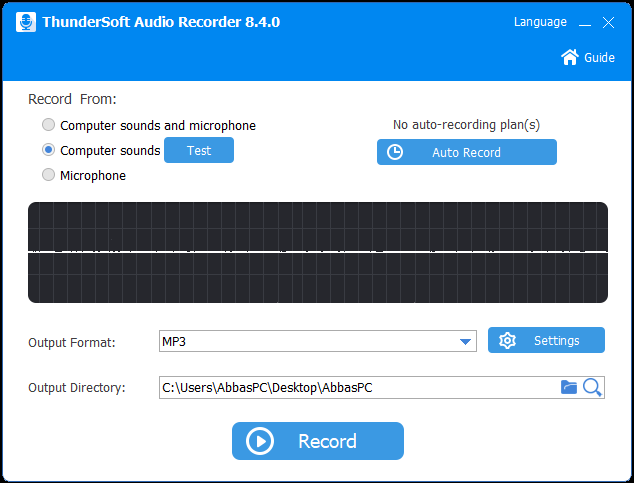Click the ThunderSoft Audio Recorder 8.4.0 title
The image size is (634, 483).
pyautogui.click(x=161, y=22)
